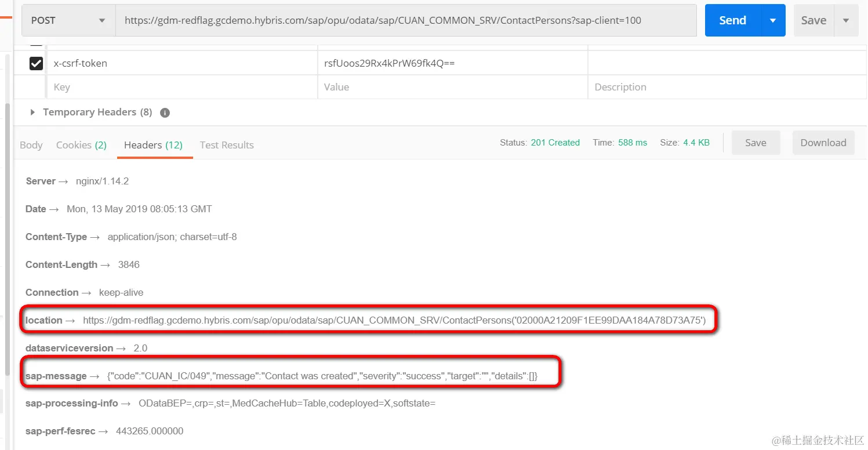Click the sap-processing-info value

(x=287, y=403)
